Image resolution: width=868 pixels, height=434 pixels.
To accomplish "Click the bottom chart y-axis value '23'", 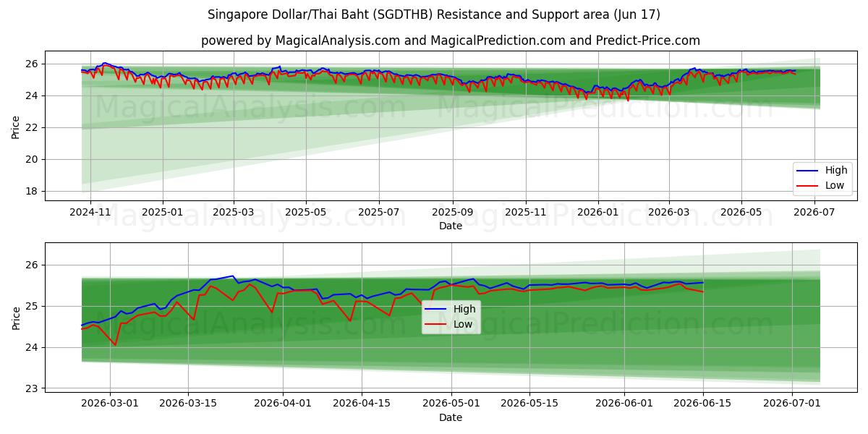I will tap(33, 389).
